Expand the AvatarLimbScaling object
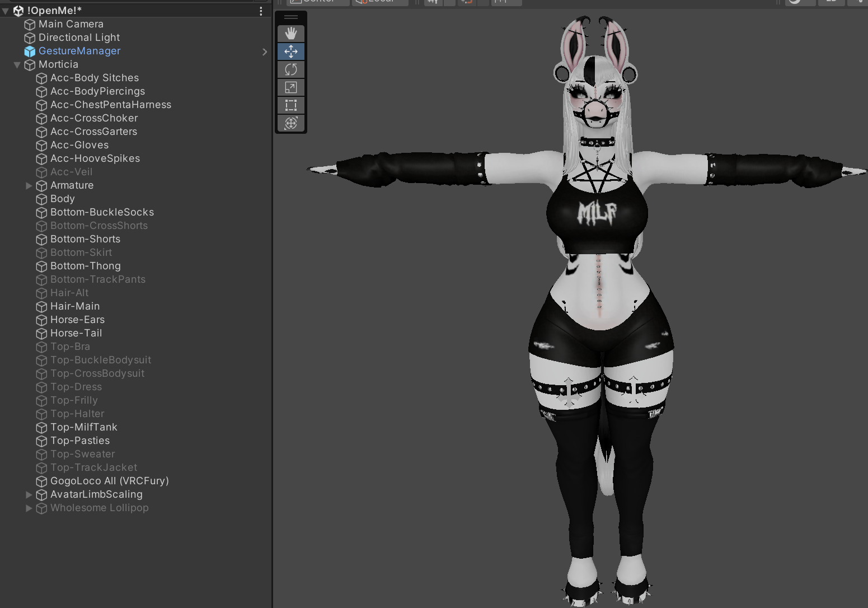The height and width of the screenshot is (608, 868). pos(29,494)
